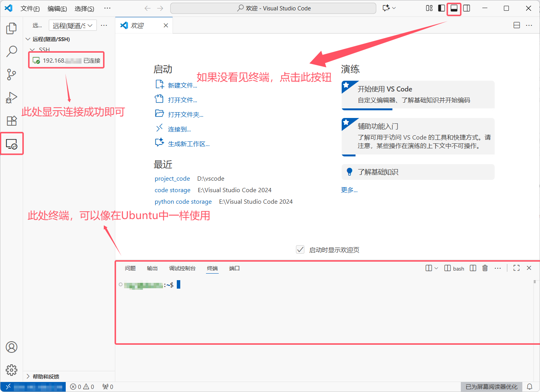540x392 pixels.
Task: Toggle the Primary Side Bar button
Action: pyautogui.click(x=441, y=8)
